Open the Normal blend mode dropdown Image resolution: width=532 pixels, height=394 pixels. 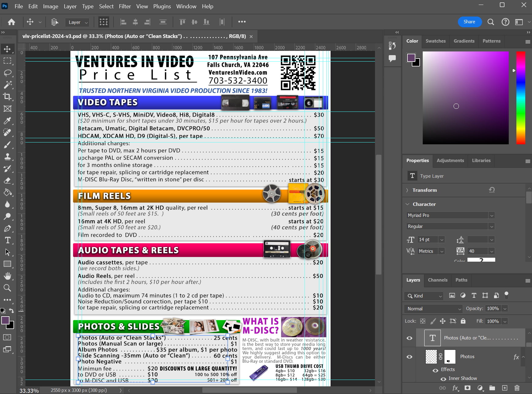click(433, 309)
